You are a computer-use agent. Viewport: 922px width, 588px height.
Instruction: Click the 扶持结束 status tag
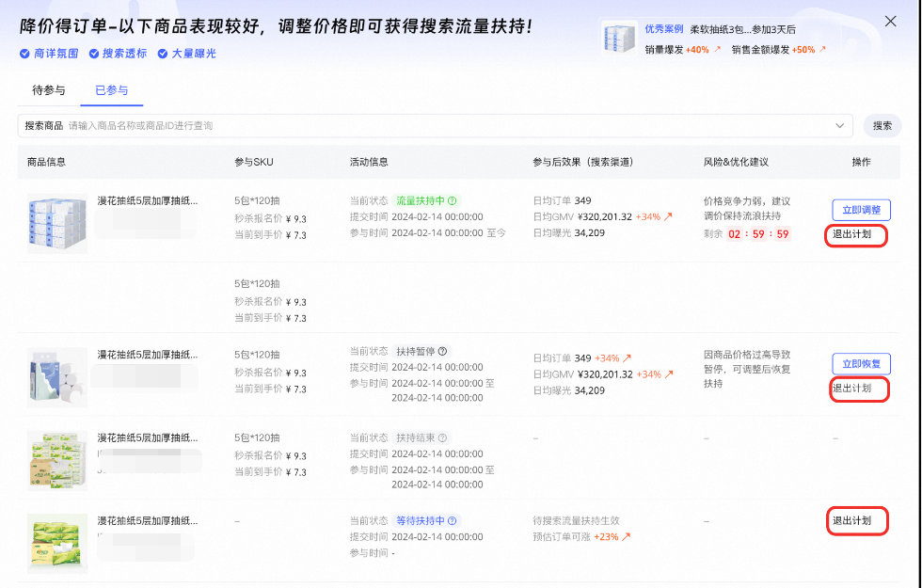421,438
